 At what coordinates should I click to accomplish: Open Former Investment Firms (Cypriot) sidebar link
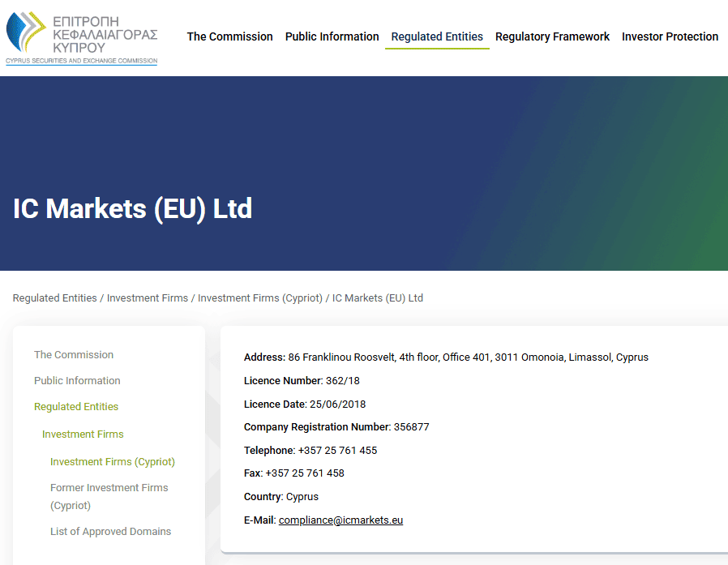coord(109,496)
